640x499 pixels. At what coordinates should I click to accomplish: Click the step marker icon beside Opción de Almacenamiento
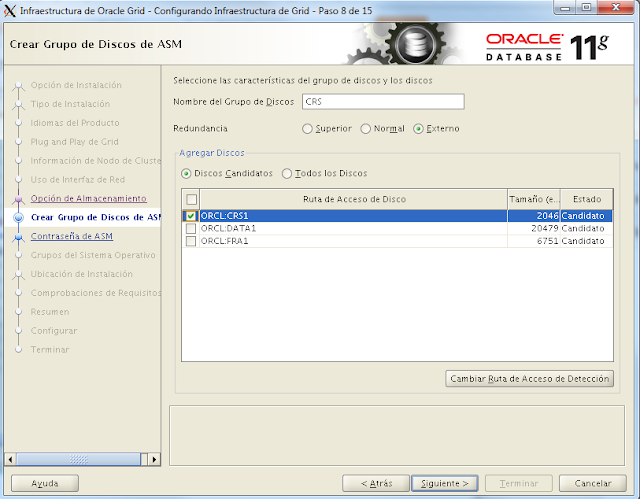pyautogui.click(x=18, y=199)
